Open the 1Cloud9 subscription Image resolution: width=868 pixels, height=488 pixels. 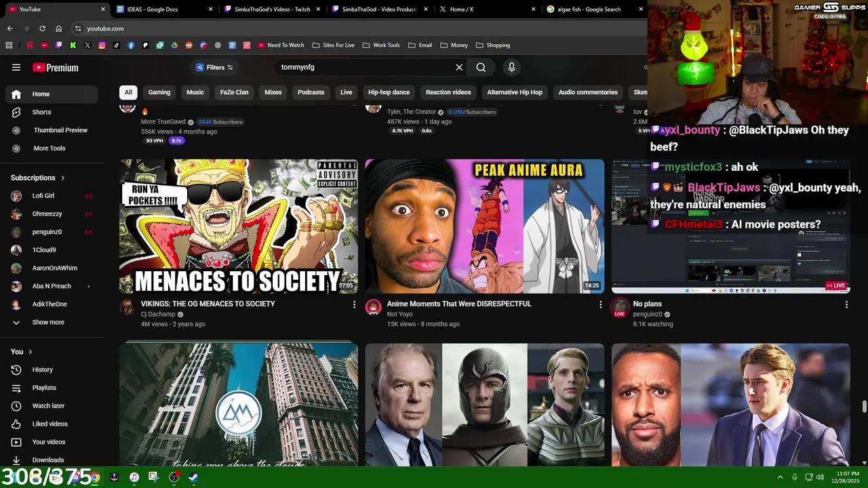(x=52, y=250)
